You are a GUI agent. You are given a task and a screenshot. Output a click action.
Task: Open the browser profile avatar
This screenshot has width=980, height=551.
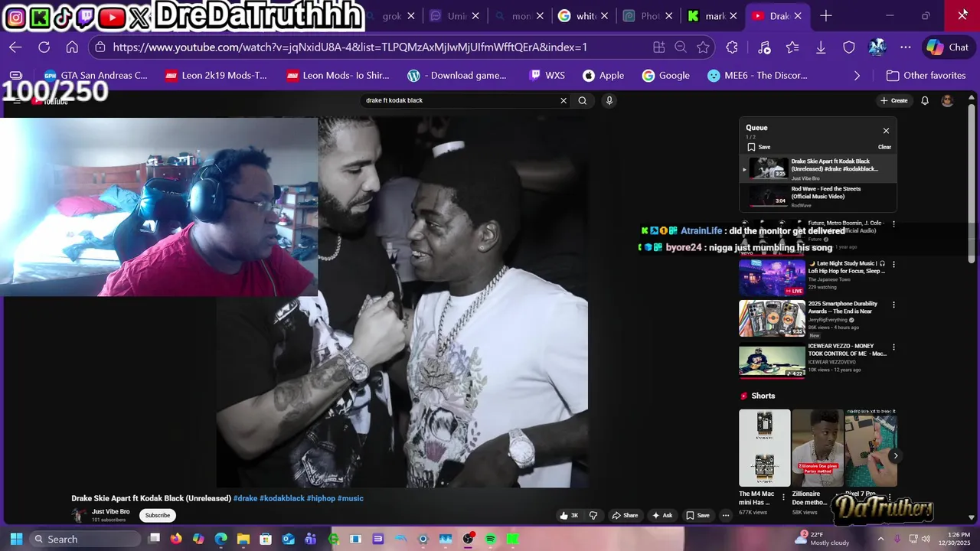877,47
